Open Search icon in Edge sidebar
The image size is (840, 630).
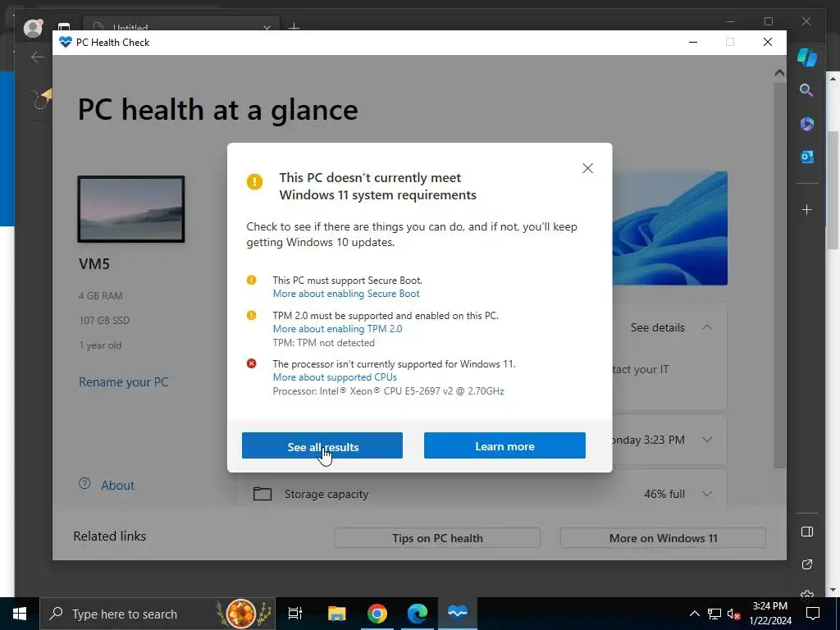click(807, 90)
